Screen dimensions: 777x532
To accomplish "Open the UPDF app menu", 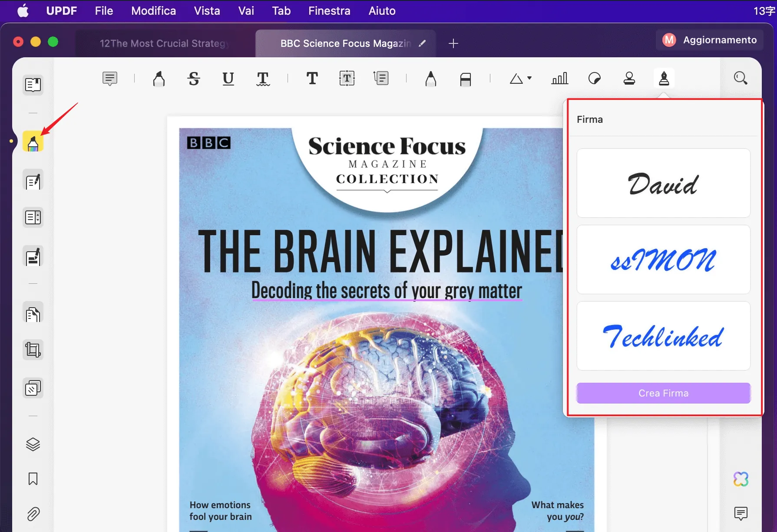I will point(62,11).
